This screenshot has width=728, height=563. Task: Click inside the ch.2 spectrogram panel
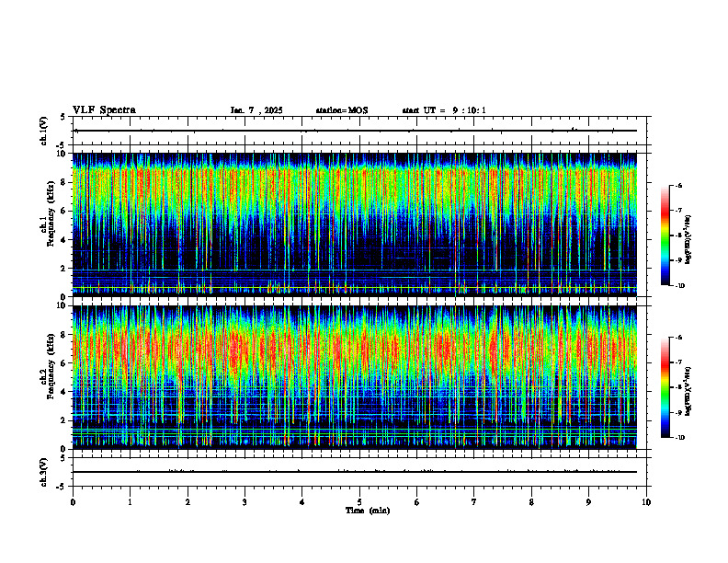click(x=355, y=377)
